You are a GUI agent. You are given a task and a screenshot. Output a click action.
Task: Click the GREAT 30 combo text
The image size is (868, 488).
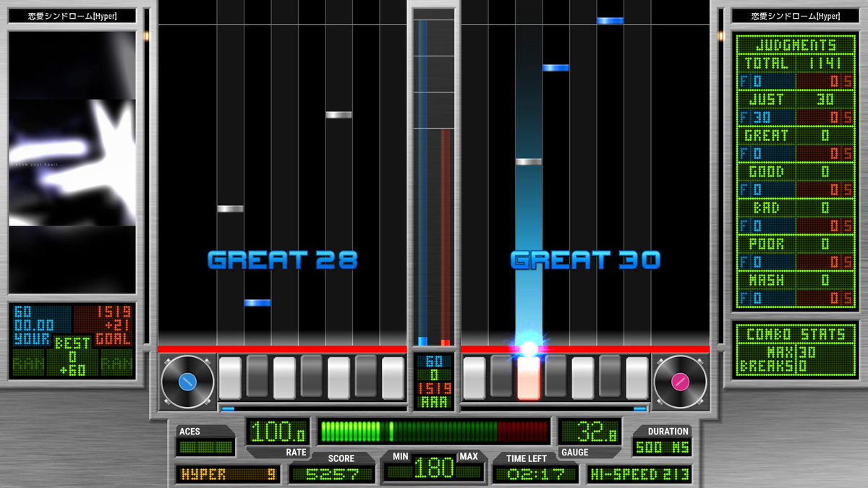(x=585, y=260)
